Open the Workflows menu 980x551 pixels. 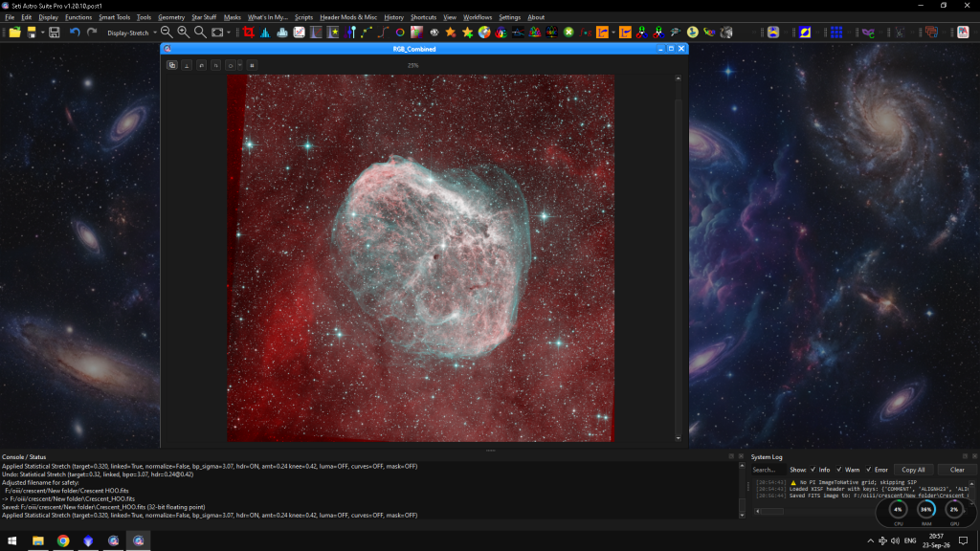[478, 17]
